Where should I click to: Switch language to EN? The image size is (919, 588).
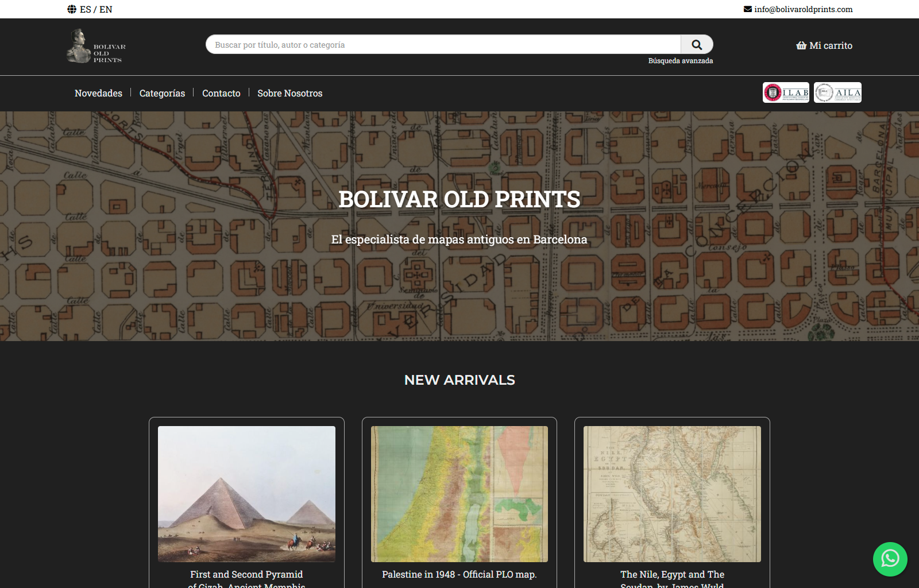106,9
